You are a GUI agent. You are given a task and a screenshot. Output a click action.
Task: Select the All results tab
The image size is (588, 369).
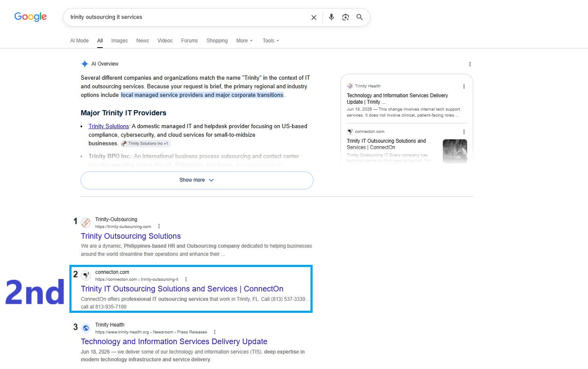pyautogui.click(x=100, y=41)
